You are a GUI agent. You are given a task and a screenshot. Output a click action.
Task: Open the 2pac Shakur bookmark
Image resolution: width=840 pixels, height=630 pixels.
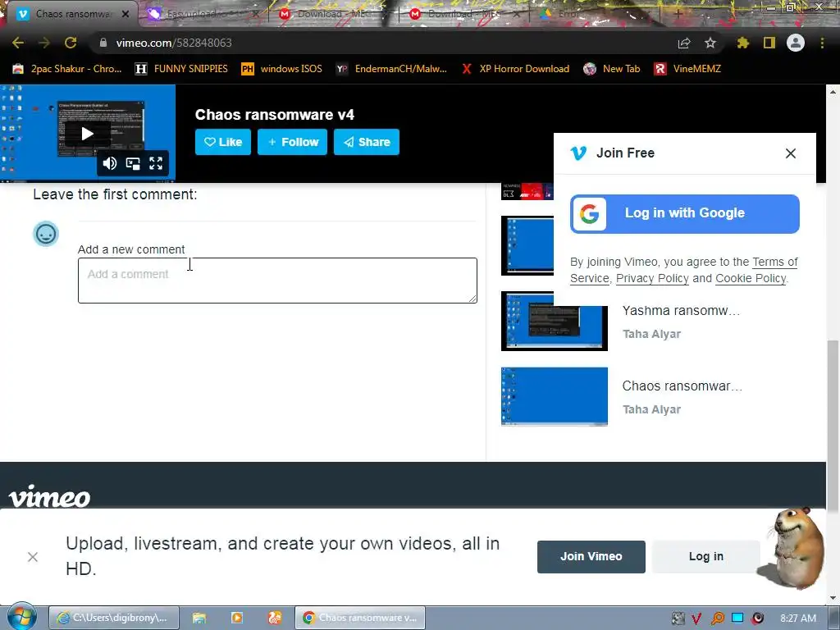pyautogui.click(x=67, y=69)
